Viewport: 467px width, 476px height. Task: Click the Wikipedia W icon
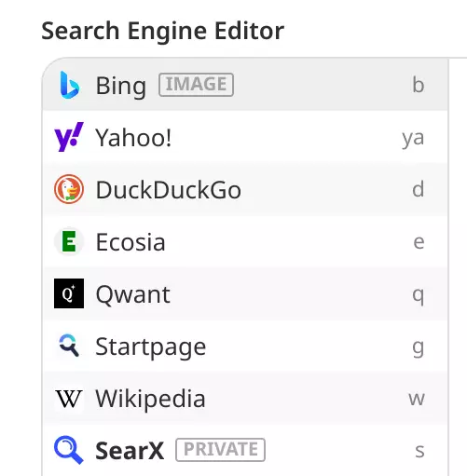point(69,399)
